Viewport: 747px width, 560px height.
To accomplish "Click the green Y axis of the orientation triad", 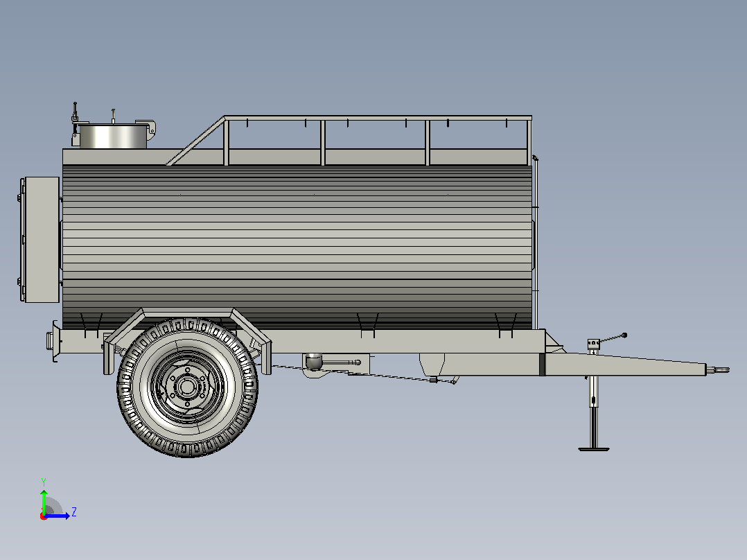I will pos(44,502).
